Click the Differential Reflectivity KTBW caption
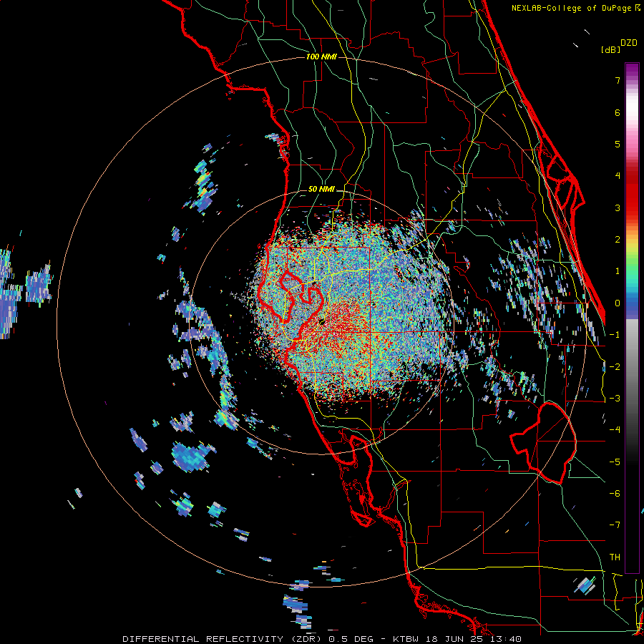 click(322, 639)
